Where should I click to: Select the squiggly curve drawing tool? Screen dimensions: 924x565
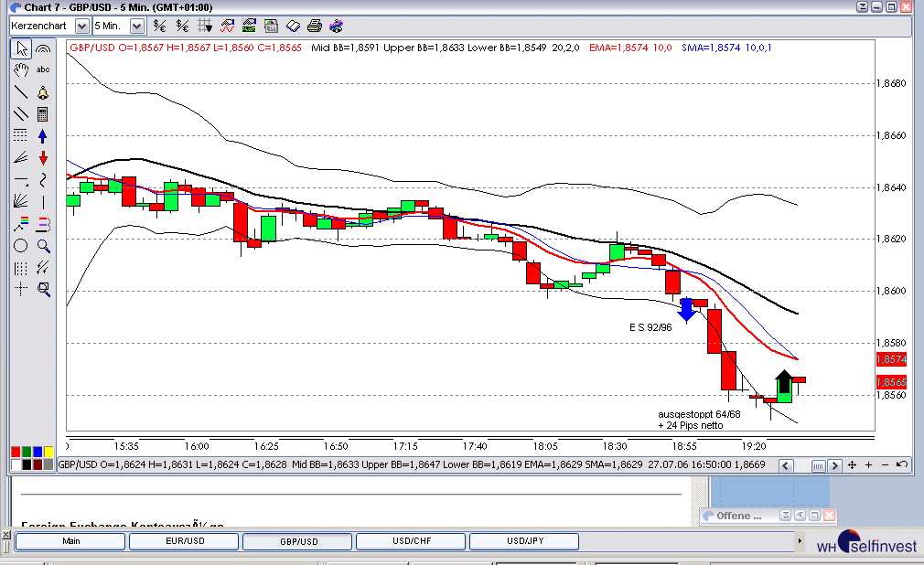coord(43,180)
